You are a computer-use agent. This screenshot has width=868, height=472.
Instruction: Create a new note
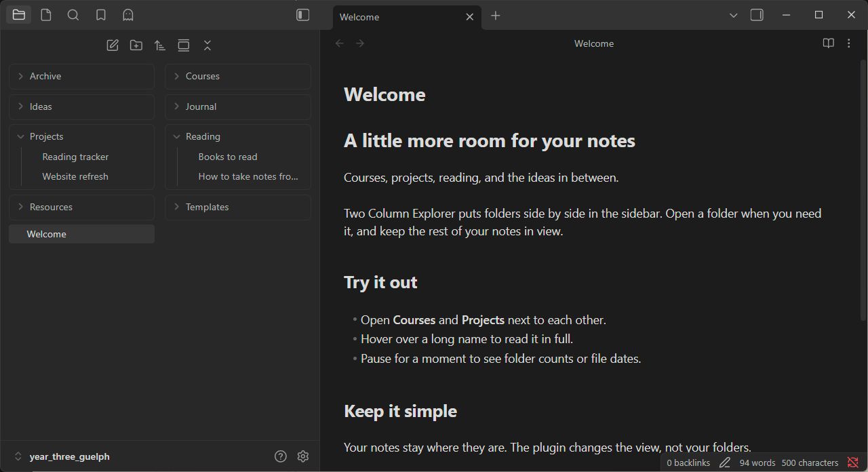coord(113,45)
